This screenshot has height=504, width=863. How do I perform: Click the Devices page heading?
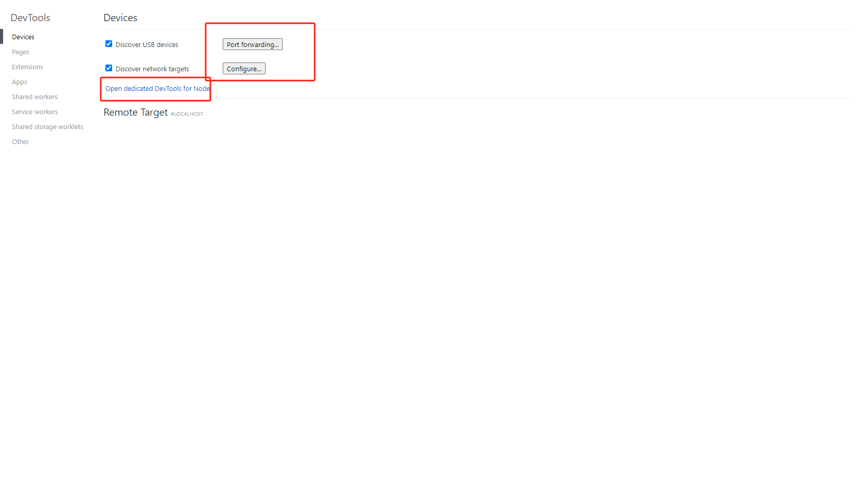pos(120,18)
